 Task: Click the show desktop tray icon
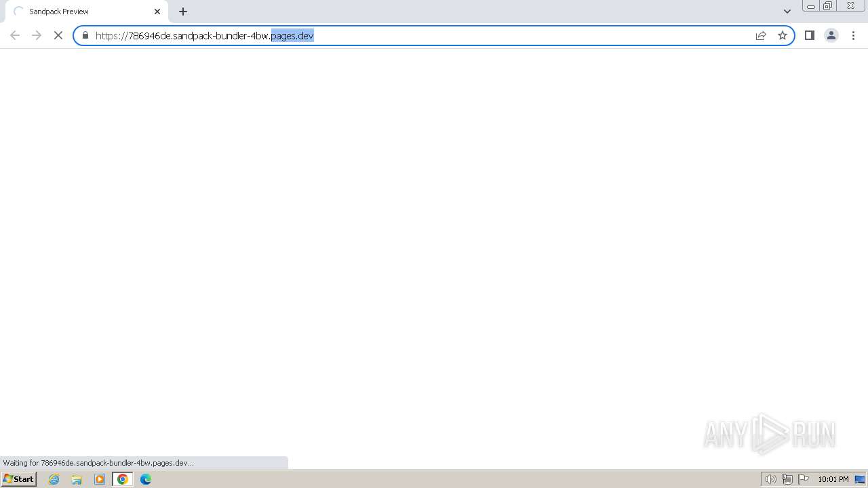(860, 479)
